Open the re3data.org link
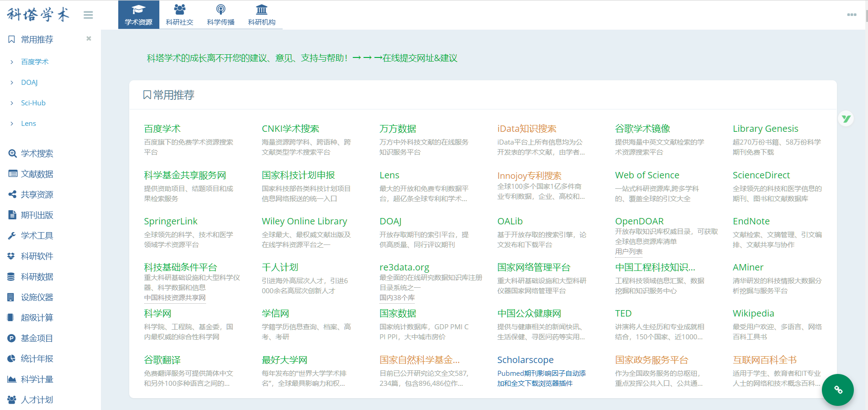 404,267
